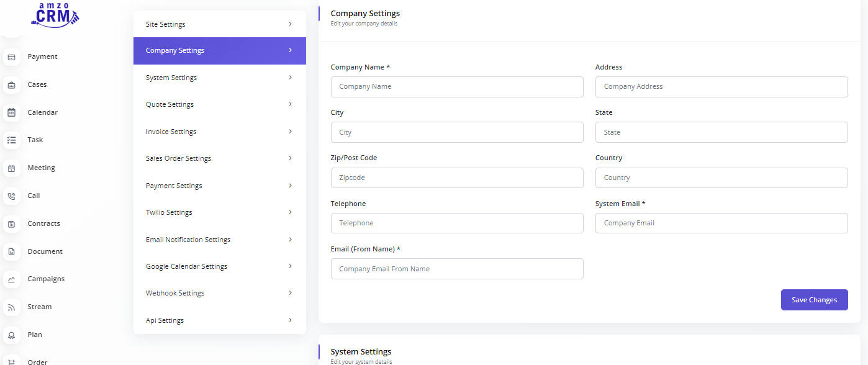Open Payment via its sidebar icon
868x365 pixels.
(11, 57)
